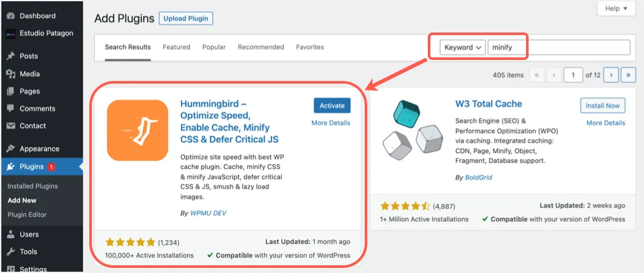The width and height of the screenshot is (644, 273).
Task: Open the Recommended plugins tab
Action: [261, 47]
